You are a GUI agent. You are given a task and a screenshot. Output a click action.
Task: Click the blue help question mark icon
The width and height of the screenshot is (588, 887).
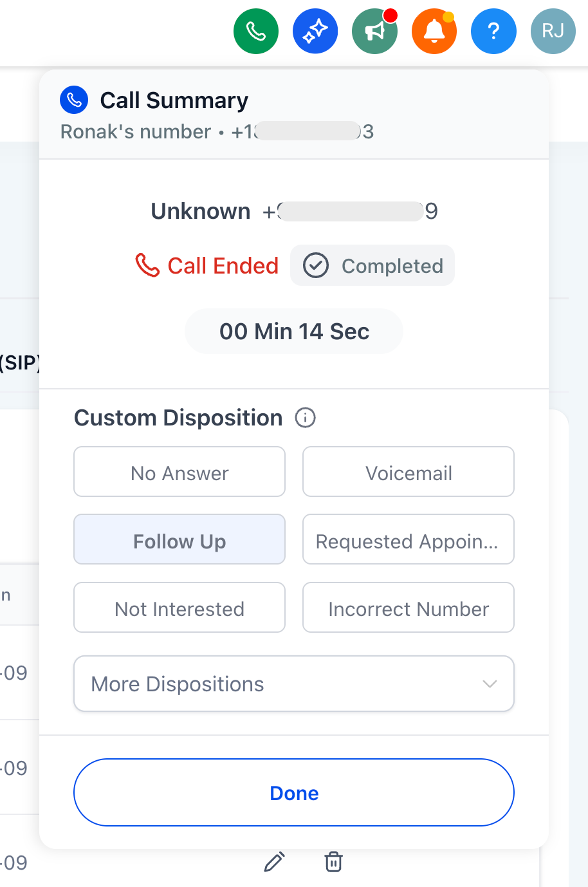coord(493,31)
